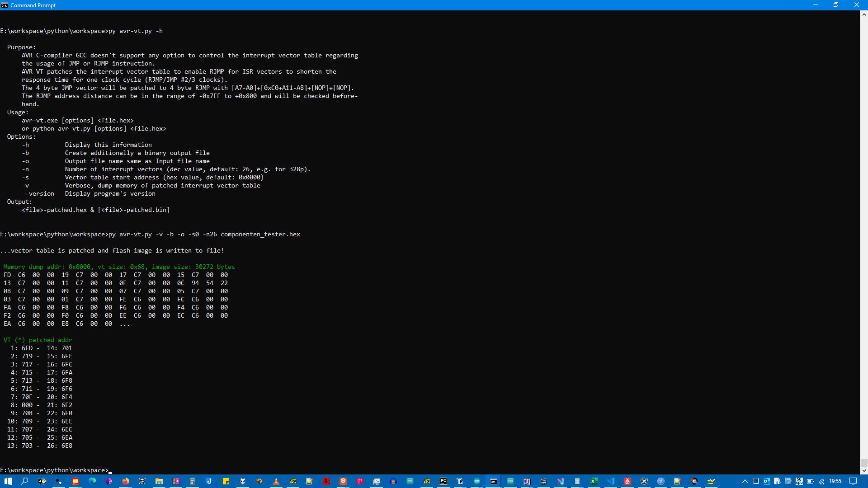The image size is (868, 488).
Task: Open Wi-Fi network tray icon
Action: point(821,481)
